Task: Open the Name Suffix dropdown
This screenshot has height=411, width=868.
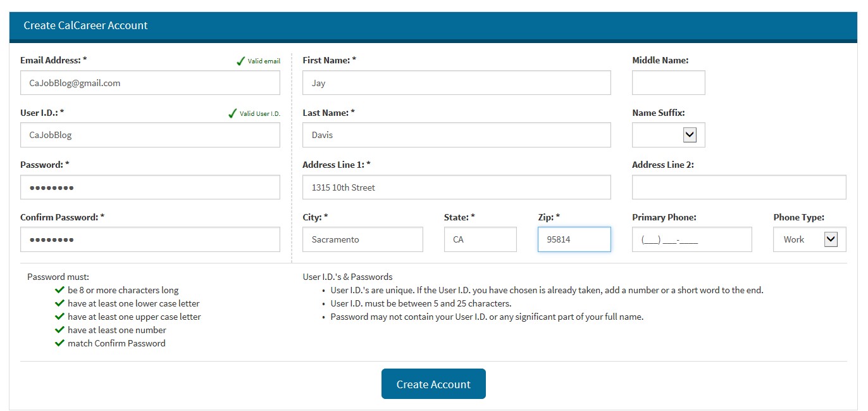Action: click(x=669, y=135)
